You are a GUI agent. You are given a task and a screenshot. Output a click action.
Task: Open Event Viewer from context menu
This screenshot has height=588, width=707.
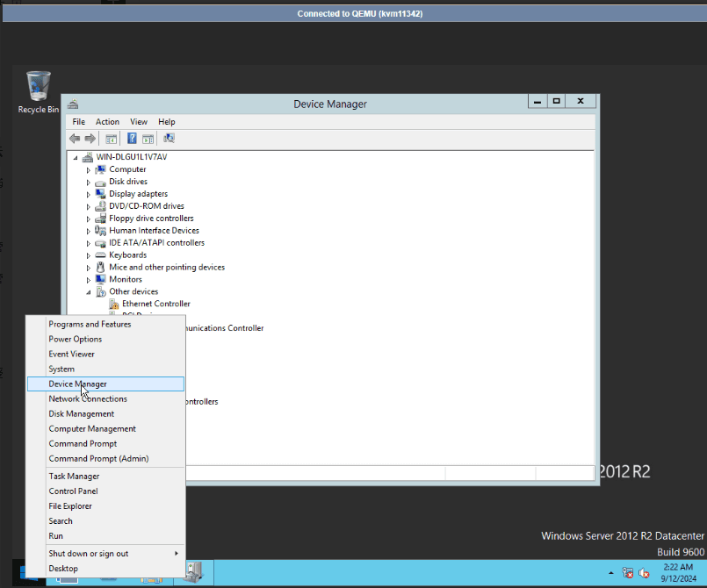[105, 355]
